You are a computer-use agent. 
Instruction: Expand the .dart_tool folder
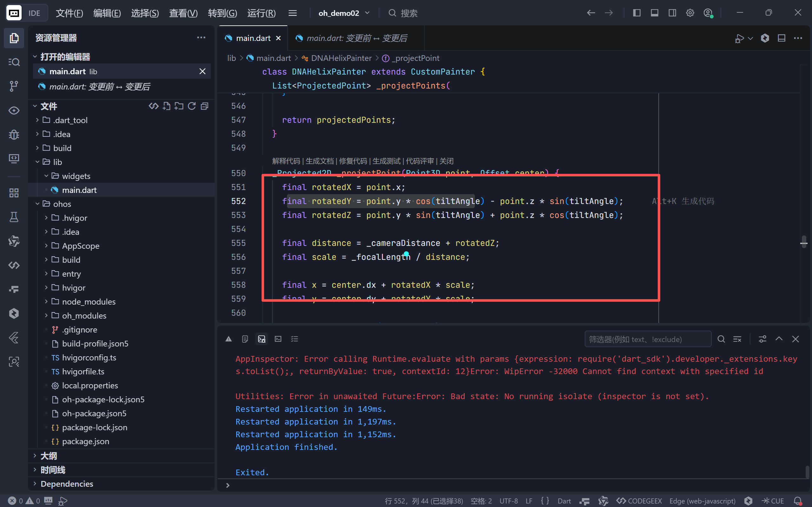coord(70,120)
